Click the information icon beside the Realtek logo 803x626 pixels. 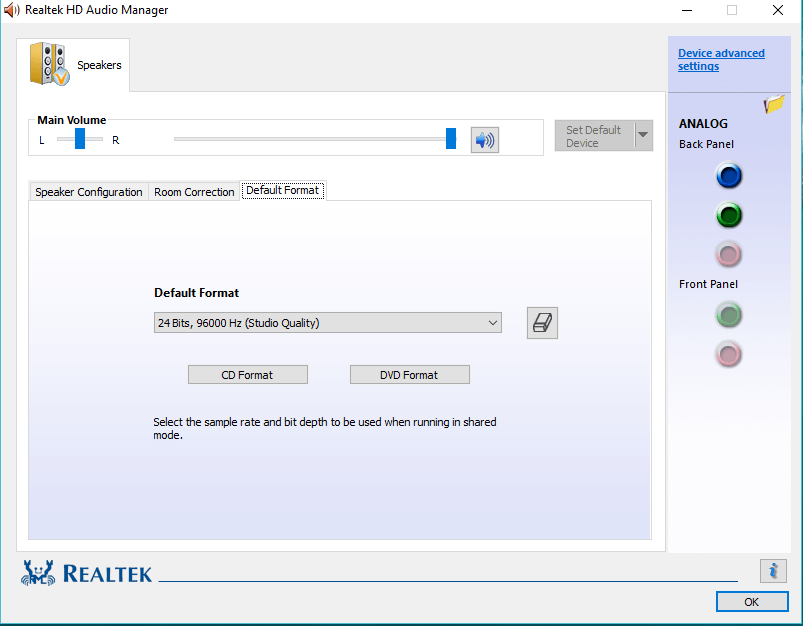click(772, 570)
